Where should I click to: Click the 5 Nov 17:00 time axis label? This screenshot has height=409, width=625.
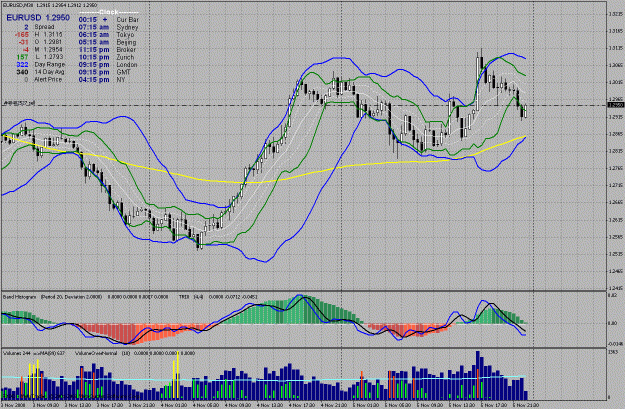(494, 405)
